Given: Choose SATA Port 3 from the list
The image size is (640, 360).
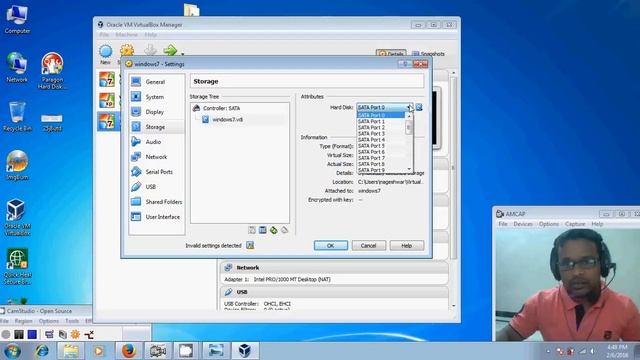Looking at the screenshot, I should point(381,133).
